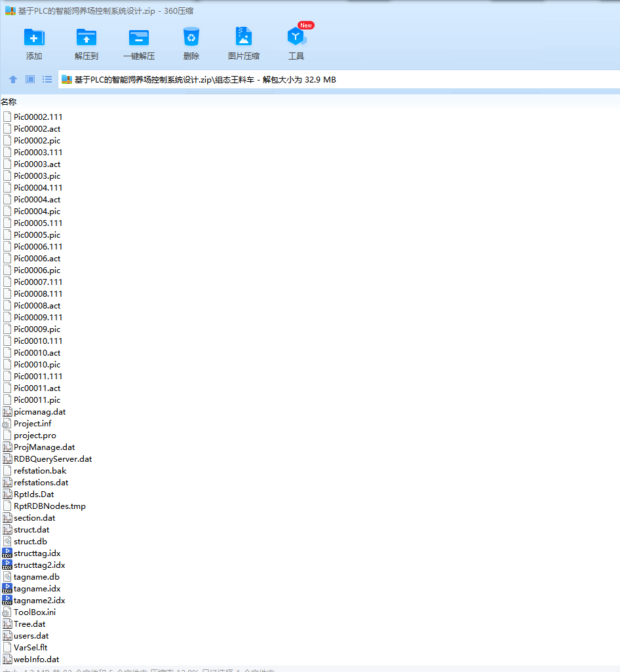This screenshot has width=620, height=672.
Task: Select the struct.dat file icon
Action: click(x=7, y=530)
